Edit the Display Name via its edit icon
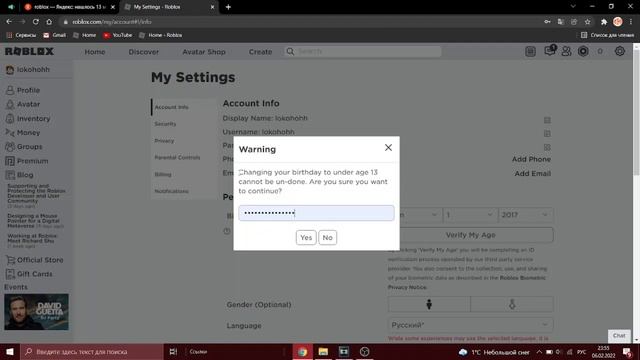The height and width of the screenshot is (360, 640). pos(547,120)
